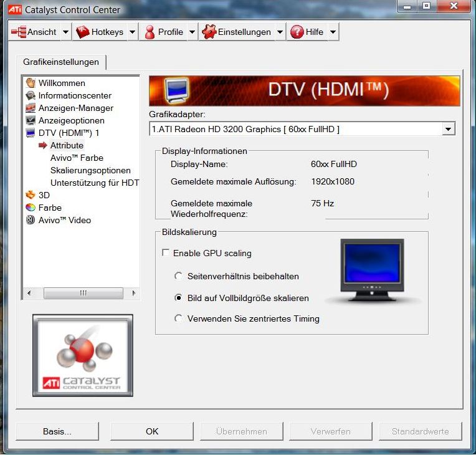Open the Hotkeys menu

[x=100, y=32]
